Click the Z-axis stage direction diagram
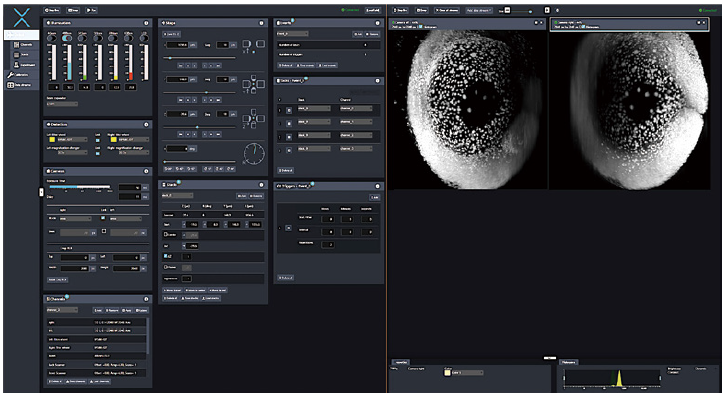This screenshot has height=397, width=726. tap(254, 119)
